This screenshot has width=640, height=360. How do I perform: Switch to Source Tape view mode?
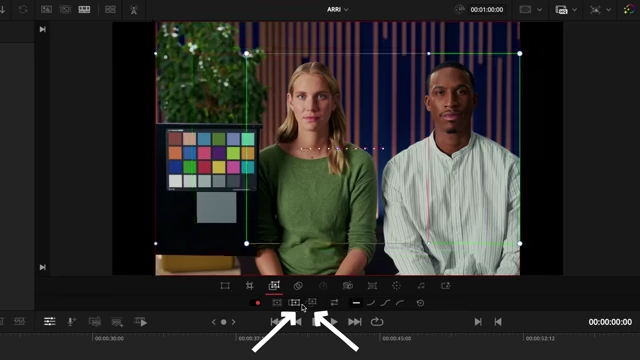[x=65, y=9]
